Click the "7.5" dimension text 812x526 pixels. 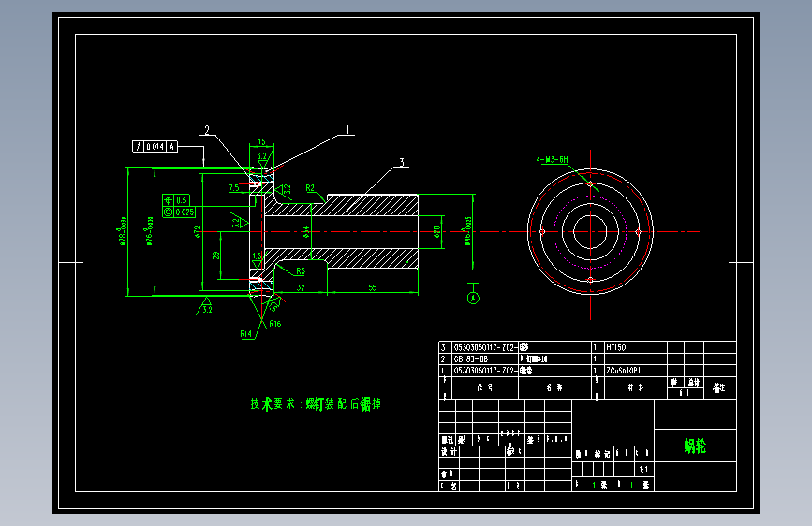coord(234,187)
